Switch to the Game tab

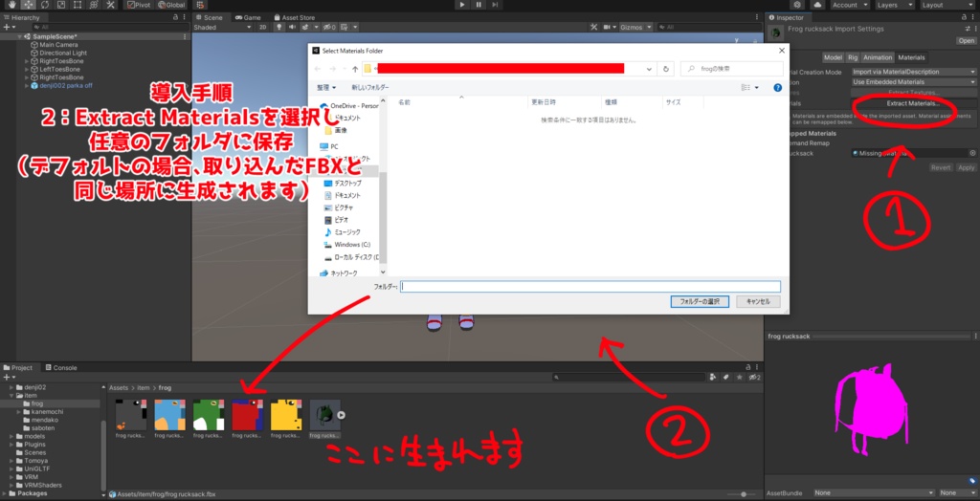(x=248, y=17)
